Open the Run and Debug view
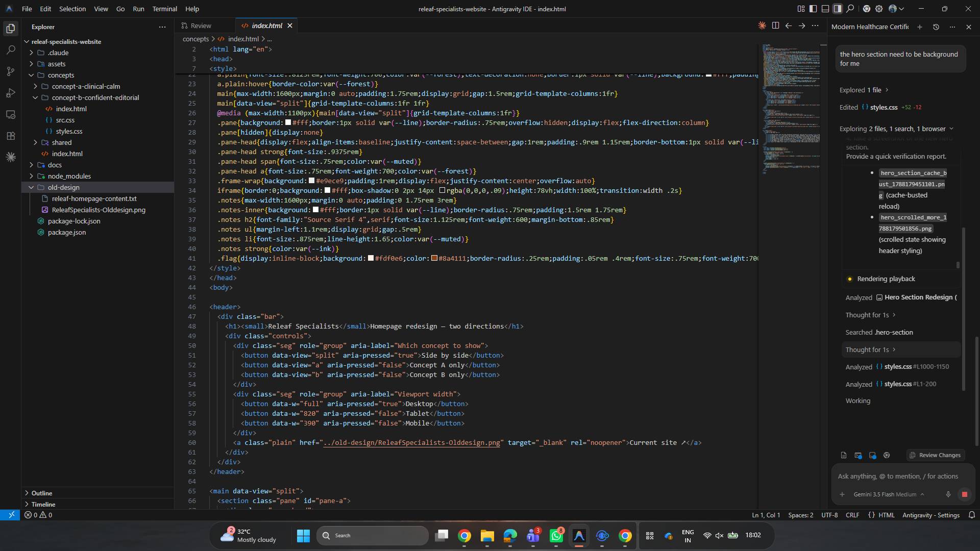The image size is (980, 551). pyautogui.click(x=11, y=93)
